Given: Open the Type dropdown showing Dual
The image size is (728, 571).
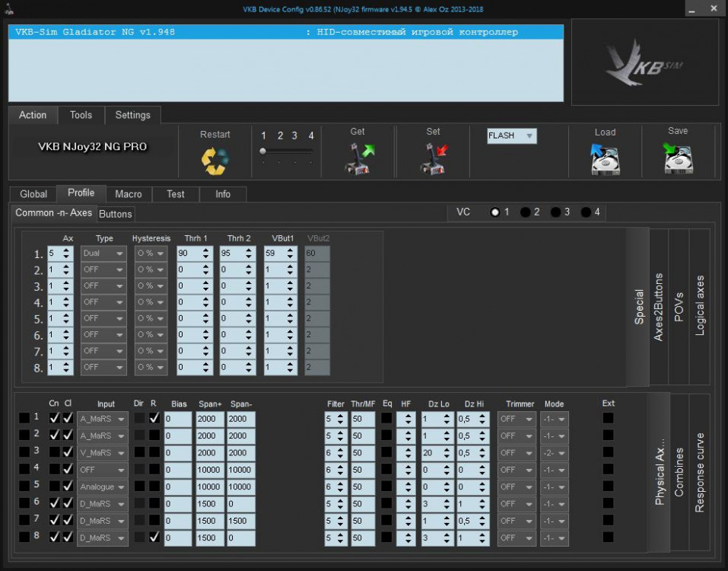Looking at the screenshot, I should coord(103,254).
